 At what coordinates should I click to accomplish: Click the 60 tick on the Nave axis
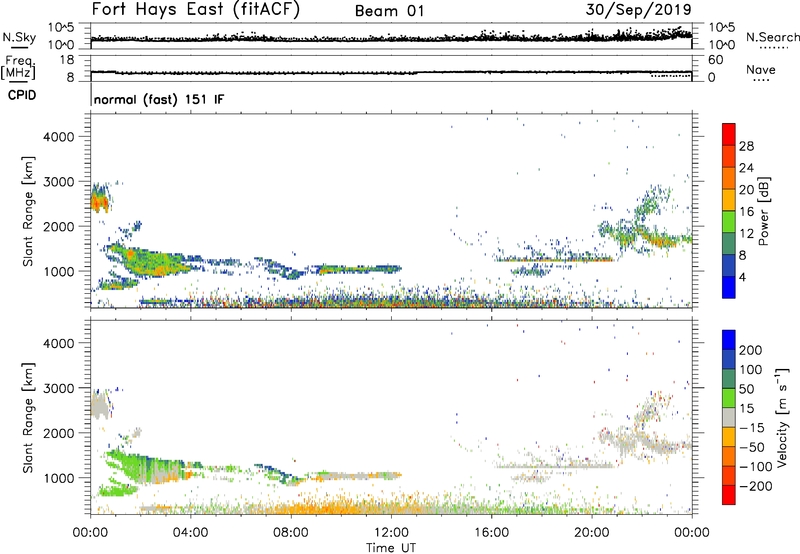click(716, 60)
